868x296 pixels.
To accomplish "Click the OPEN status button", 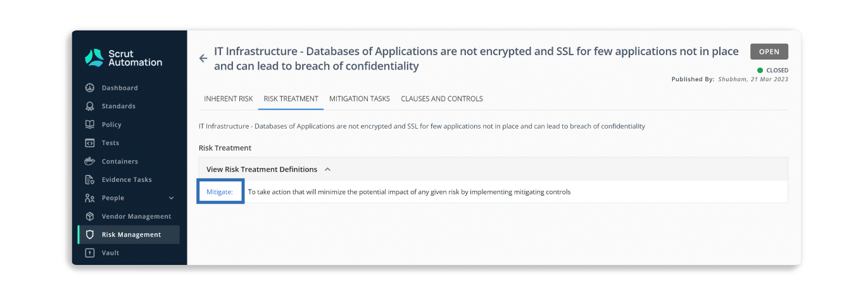I will point(769,52).
